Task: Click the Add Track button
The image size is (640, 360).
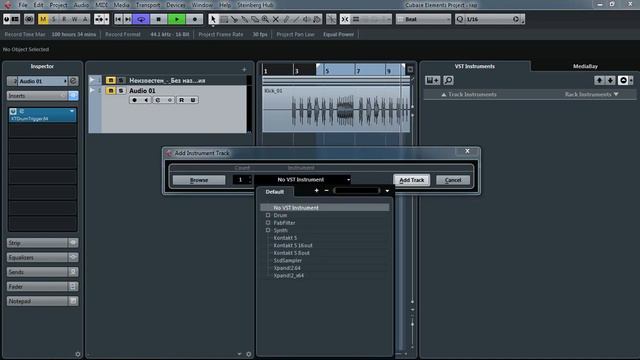Action: (x=411, y=180)
